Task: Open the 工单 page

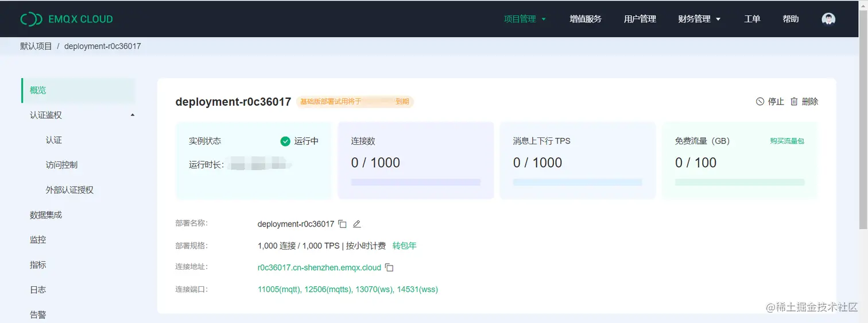Action: (752, 19)
